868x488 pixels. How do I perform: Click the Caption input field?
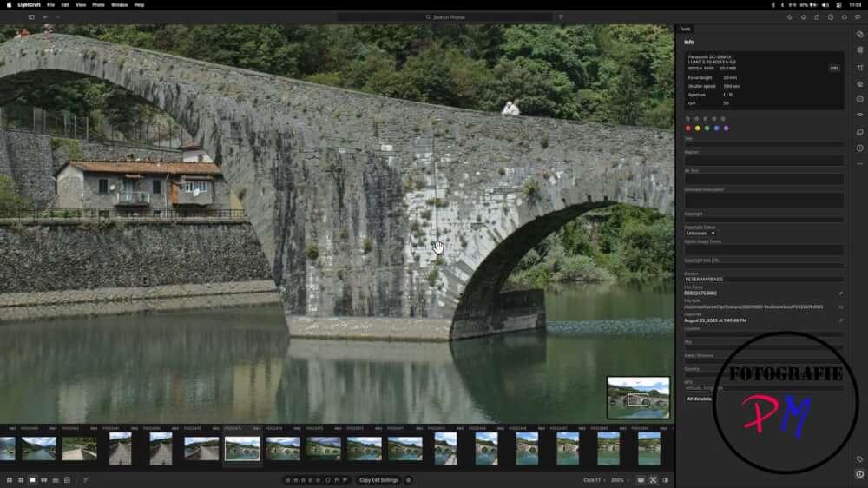click(x=764, y=160)
